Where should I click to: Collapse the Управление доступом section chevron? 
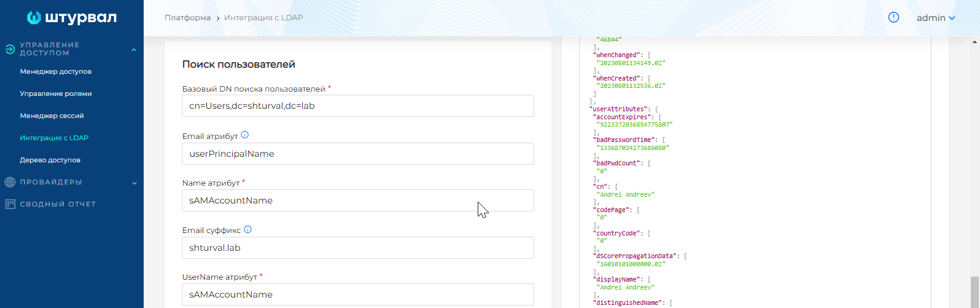(x=134, y=50)
